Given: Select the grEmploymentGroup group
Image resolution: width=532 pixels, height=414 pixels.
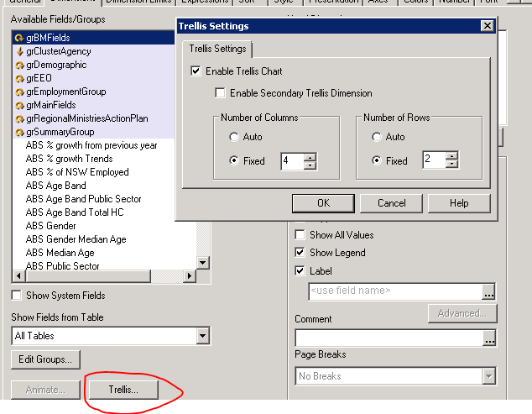Looking at the screenshot, I should coord(94,92).
